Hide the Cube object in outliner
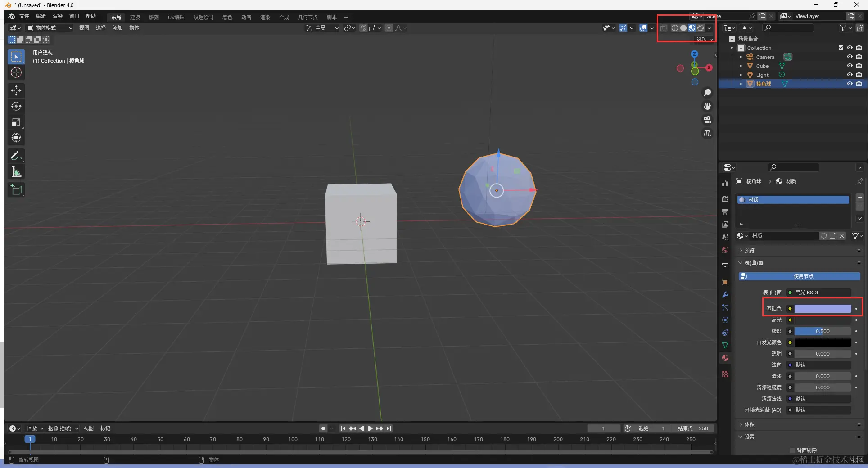The width and height of the screenshot is (868, 468). tap(850, 66)
